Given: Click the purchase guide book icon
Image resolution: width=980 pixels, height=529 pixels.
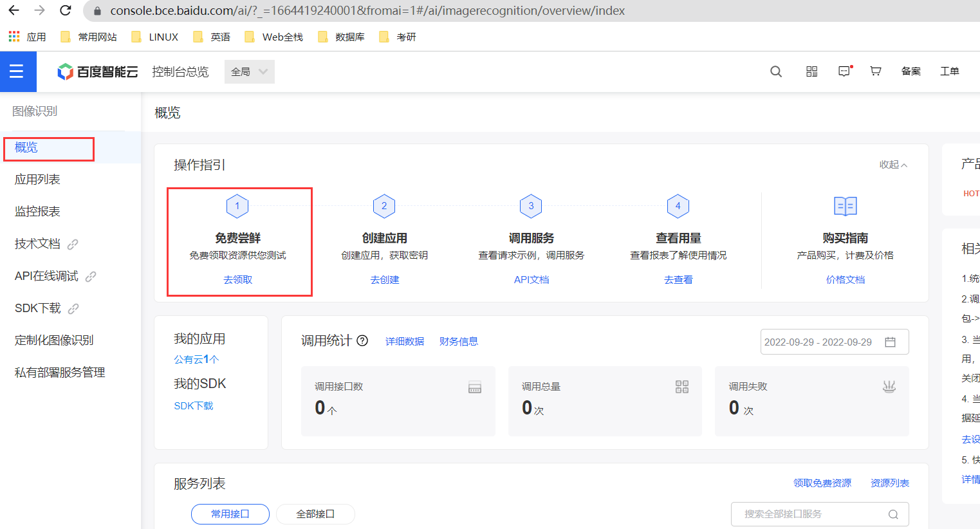Looking at the screenshot, I should click(846, 206).
